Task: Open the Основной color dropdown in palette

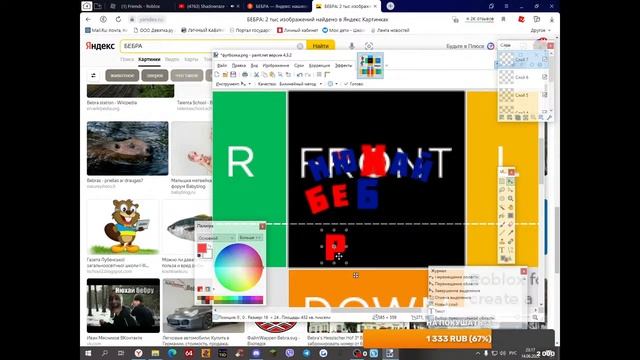Action: coord(216,238)
